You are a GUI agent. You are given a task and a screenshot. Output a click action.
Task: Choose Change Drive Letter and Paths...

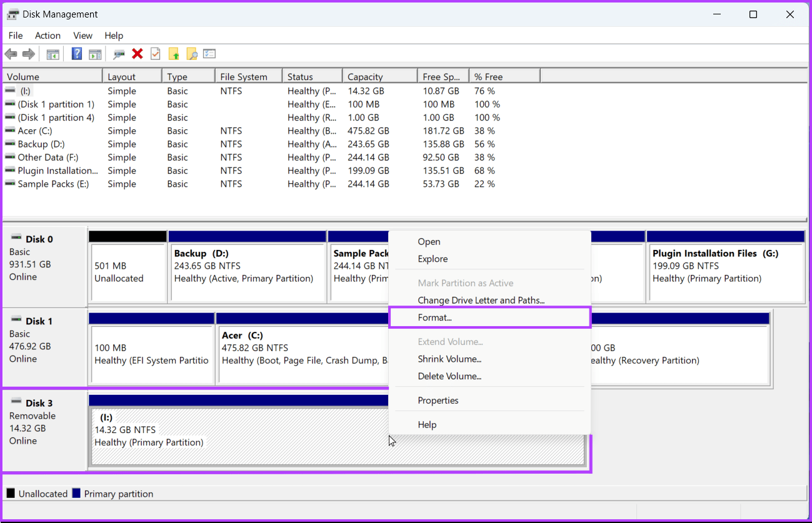[489, 301]
